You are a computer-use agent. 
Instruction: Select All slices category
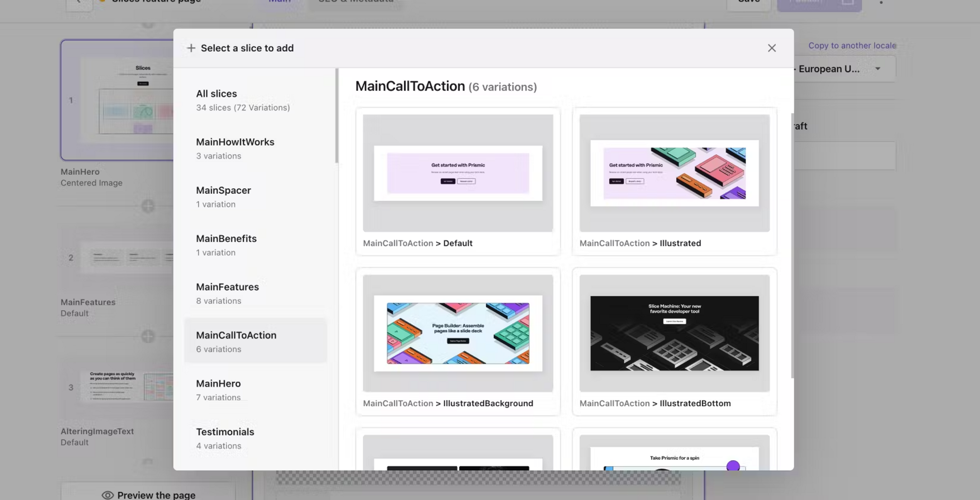[256, 100]
